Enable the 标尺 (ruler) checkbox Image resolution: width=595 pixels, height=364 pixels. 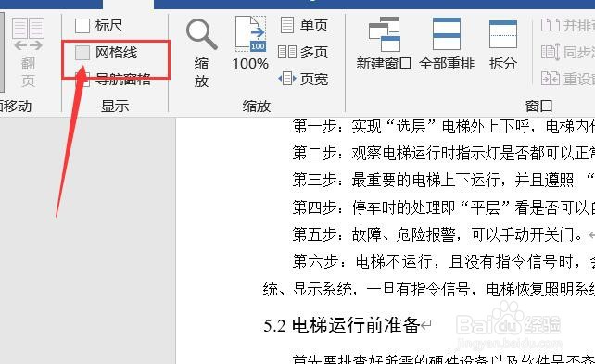(82, 26)
